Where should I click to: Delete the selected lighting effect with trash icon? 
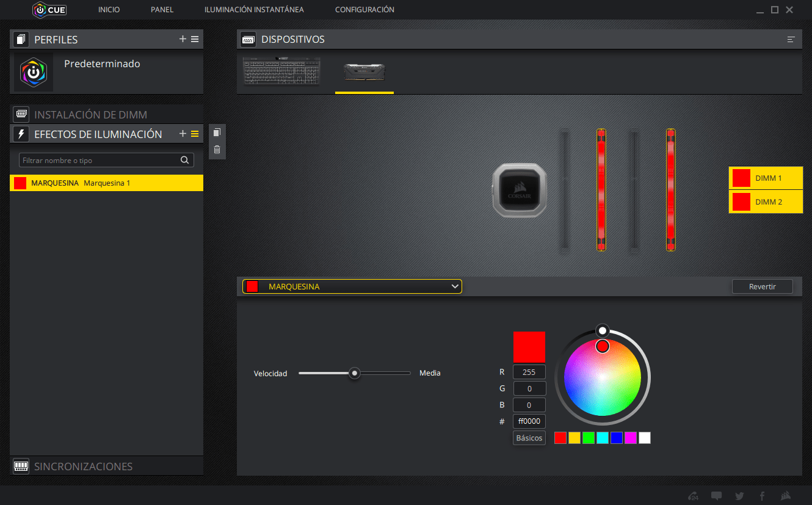pyautogui.click(x=217, y=150)
